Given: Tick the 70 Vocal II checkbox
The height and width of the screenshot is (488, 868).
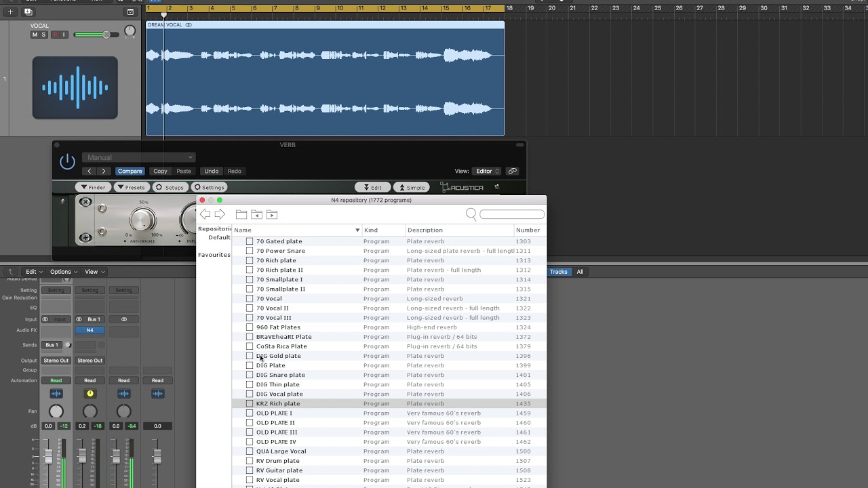Looking at the screenshot, I should pyautogui.click(x=250, y=308).
